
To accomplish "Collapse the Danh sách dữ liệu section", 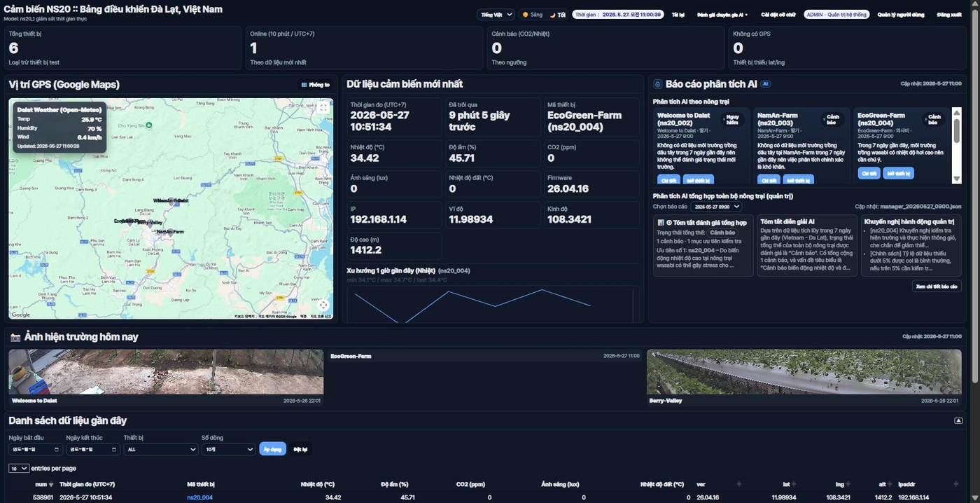I will click(x=958, y=421).
